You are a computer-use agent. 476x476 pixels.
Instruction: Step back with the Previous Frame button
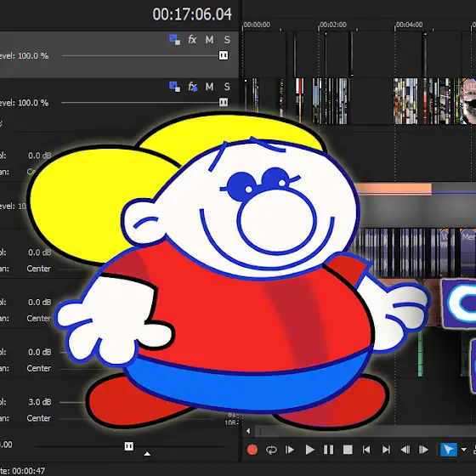click(x=405, y=450)
